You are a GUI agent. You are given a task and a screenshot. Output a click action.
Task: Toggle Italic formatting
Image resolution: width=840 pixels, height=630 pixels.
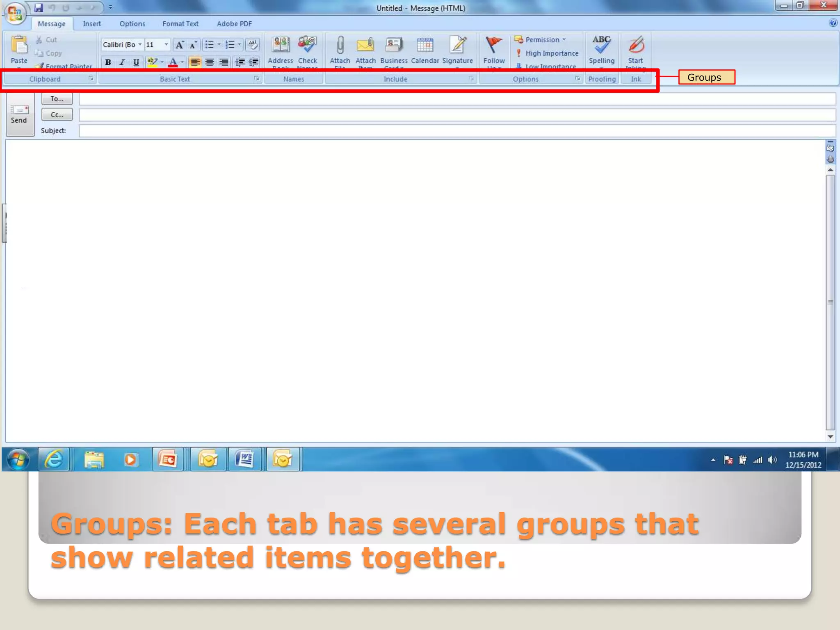click(122, 62)
